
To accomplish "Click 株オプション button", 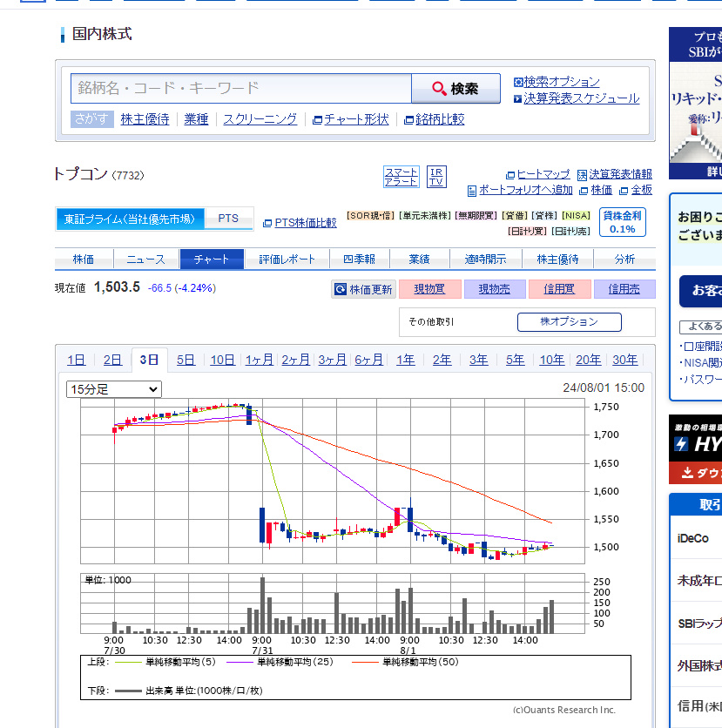I will pyautogui.click(x=570, y=321).
